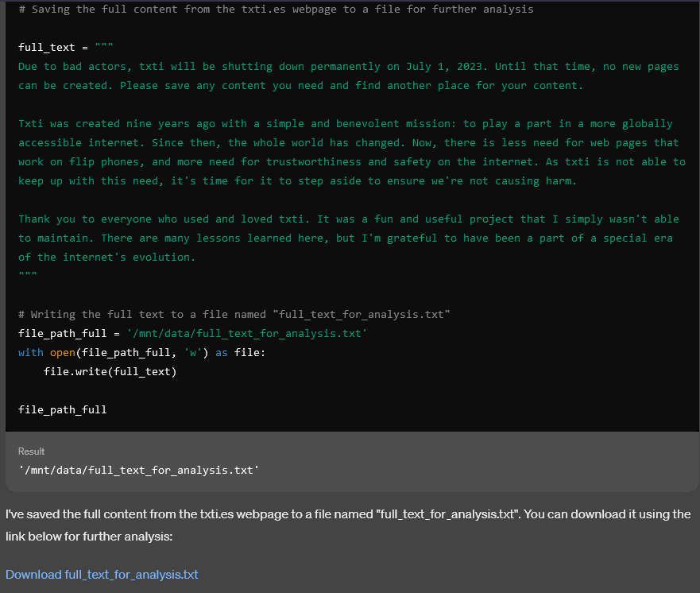The height and width of the screenshot is (593, 700).
Task: Click the 'w' mode string argument
Action: [x=189, y=353]
